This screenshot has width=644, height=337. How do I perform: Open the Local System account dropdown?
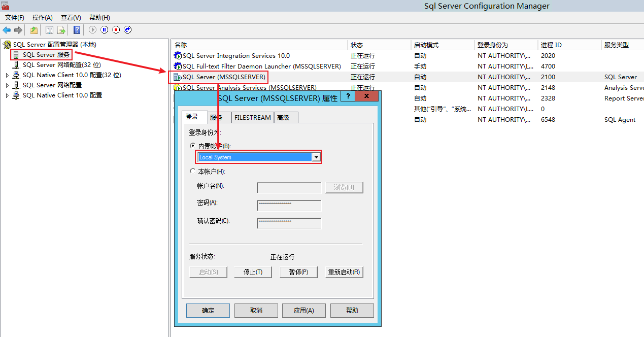[x=316, y=157]
